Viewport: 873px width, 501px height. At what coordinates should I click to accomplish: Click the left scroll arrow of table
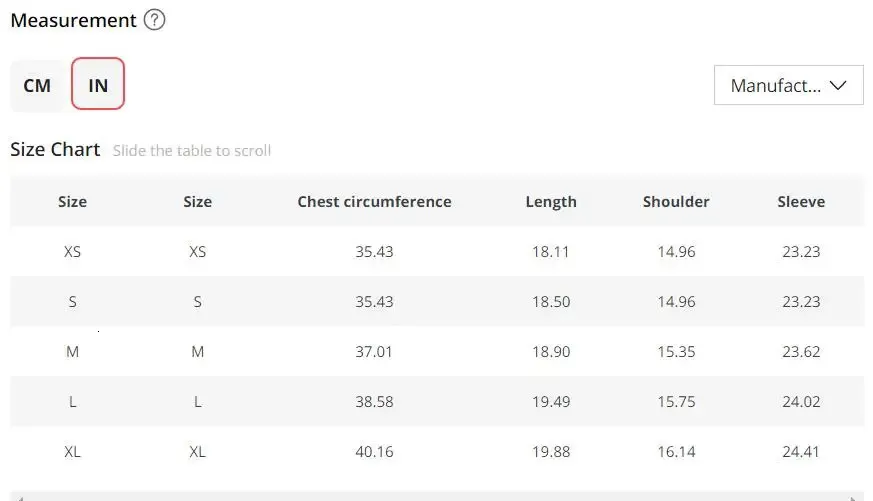click(x=19, y=498)
